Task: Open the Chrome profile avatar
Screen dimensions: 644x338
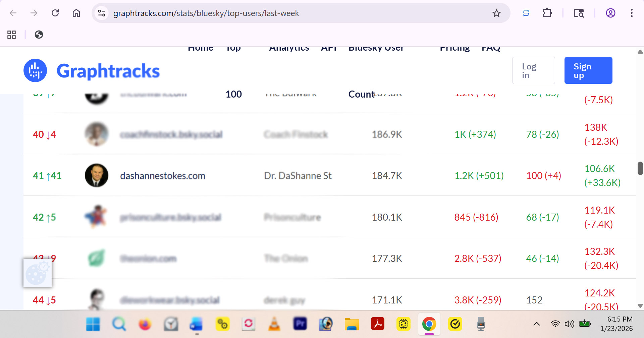Action: point(610,13)
